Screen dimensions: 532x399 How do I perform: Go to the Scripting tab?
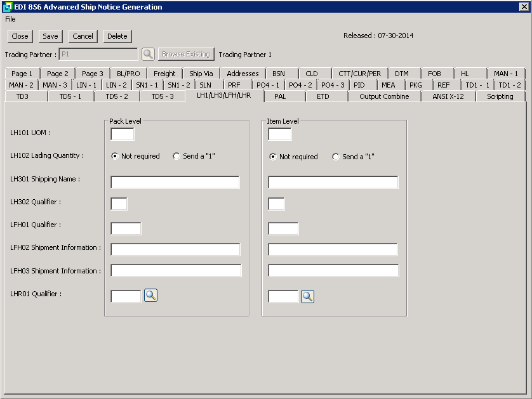point(500,96)
